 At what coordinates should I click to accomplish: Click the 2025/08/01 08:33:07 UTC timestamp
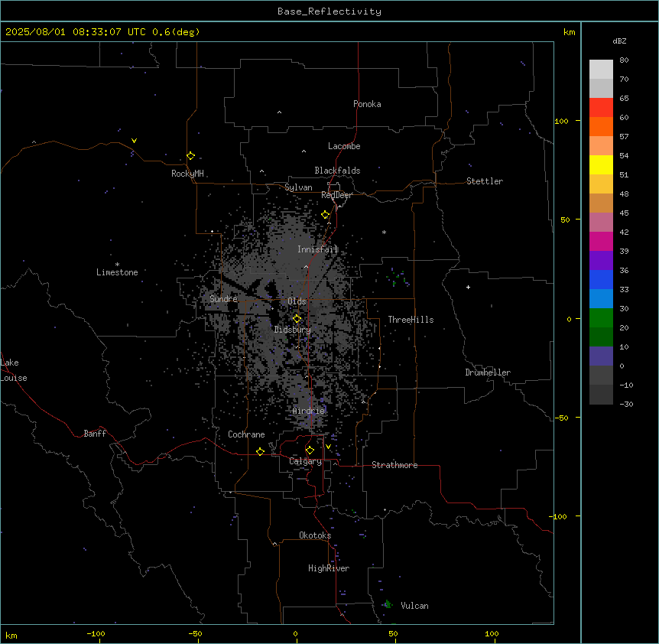(76, 32)
